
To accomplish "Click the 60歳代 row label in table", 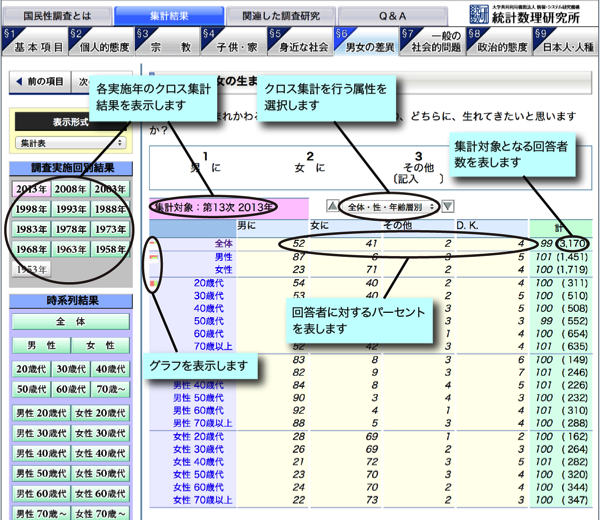I will pos(209,334).
